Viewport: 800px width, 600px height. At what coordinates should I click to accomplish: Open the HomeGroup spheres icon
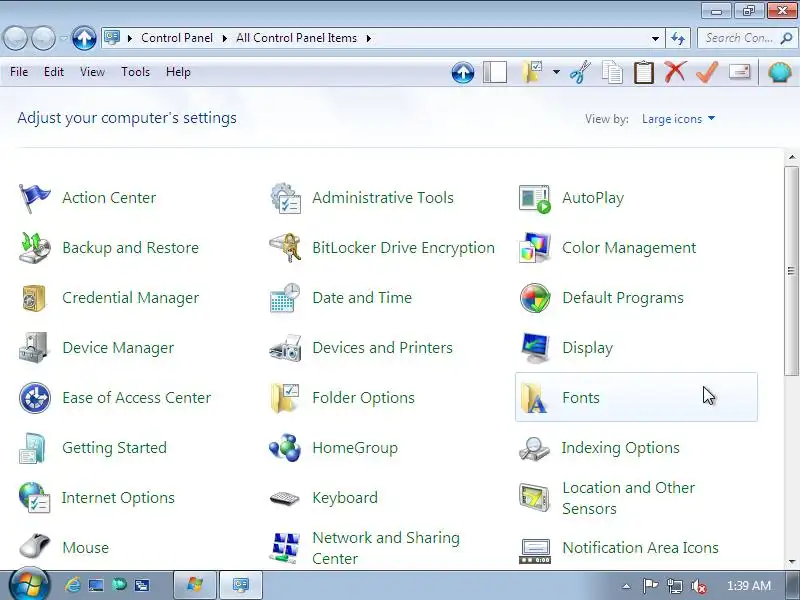[x=285, y=448]
